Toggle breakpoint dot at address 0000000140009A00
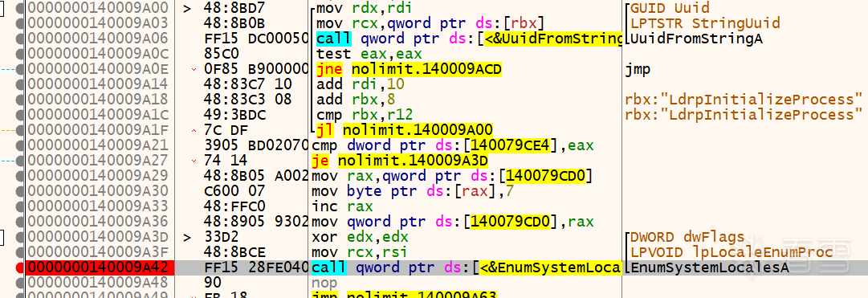 pyautogui.click(x=21, y=8)
